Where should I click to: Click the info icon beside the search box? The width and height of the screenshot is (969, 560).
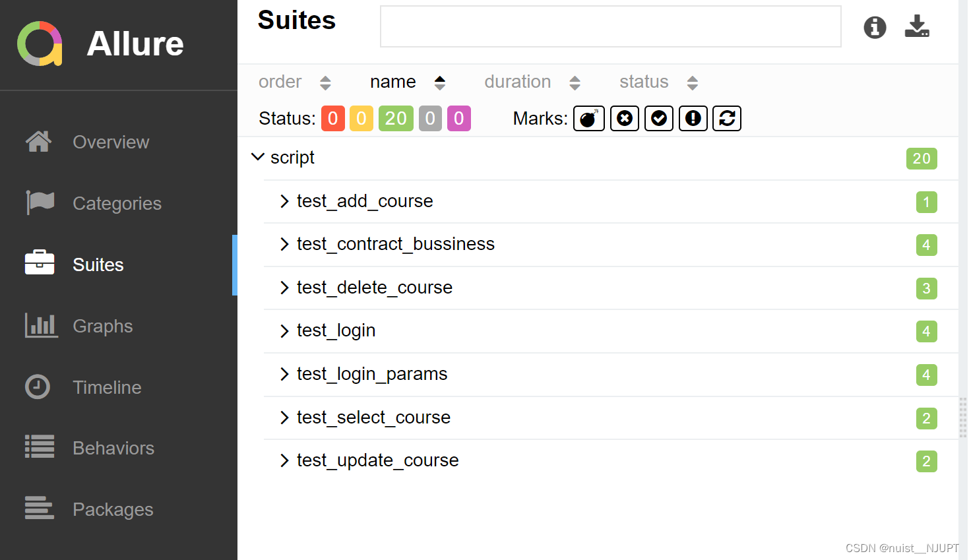pos(875,27)
